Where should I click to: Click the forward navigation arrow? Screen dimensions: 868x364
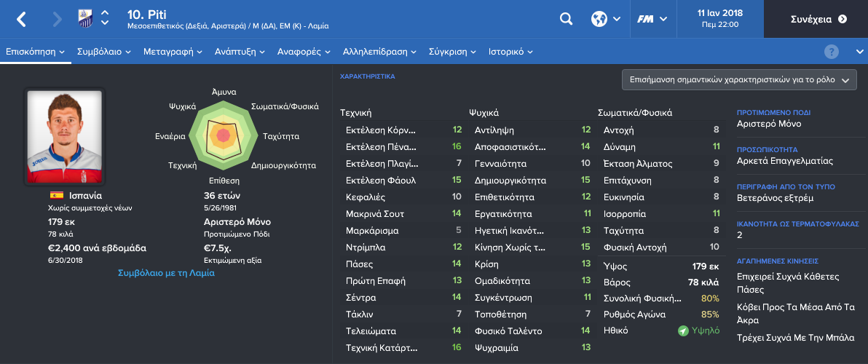click(x=57, y=20)
